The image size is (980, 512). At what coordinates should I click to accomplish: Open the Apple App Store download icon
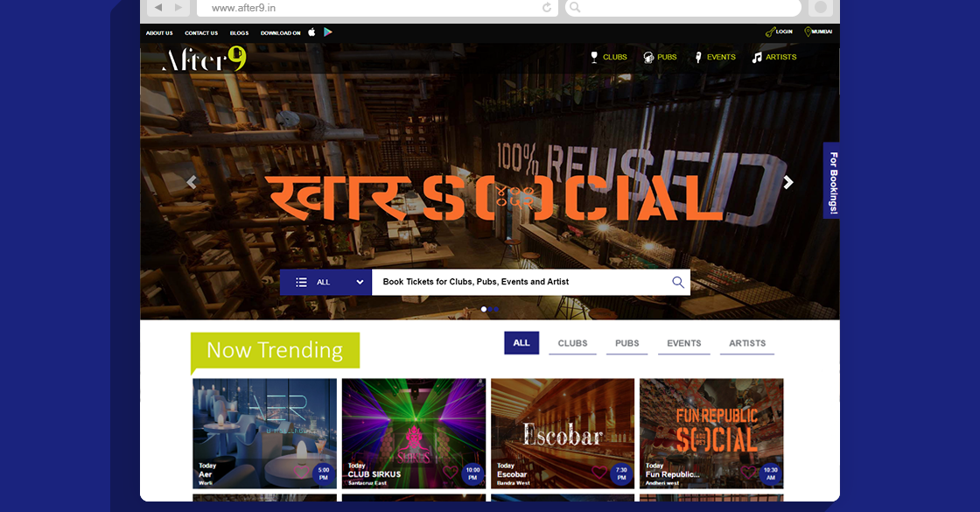tap(311, 32)
